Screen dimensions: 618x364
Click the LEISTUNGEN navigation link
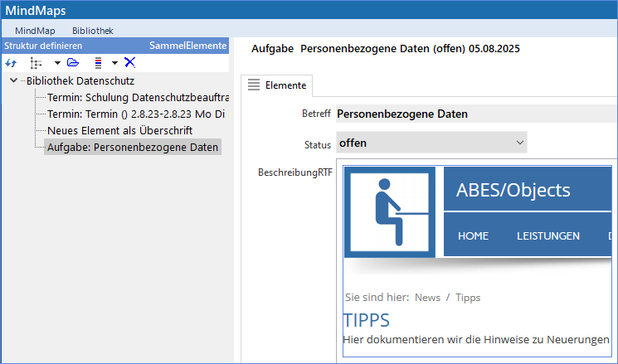pos(547,235)
